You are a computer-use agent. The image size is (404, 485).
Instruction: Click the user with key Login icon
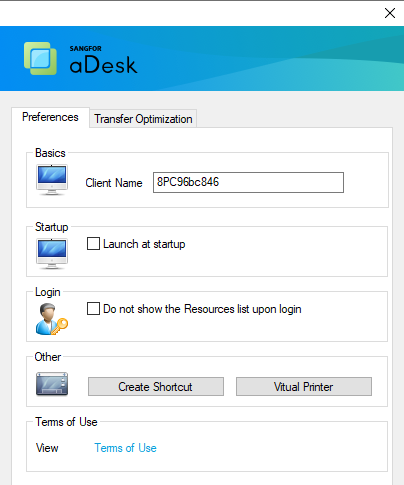pyautogui.click(x=52, y=319)
